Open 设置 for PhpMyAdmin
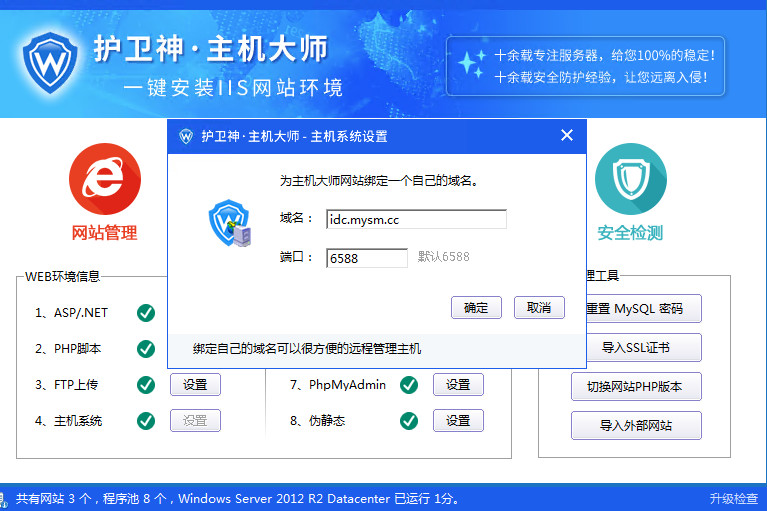The height and width of the screenshot is (511, 767). point(458,385)
